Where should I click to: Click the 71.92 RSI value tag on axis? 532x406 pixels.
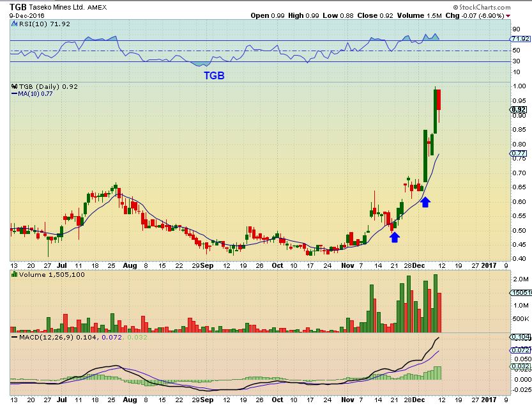click(x=521, y=39)
